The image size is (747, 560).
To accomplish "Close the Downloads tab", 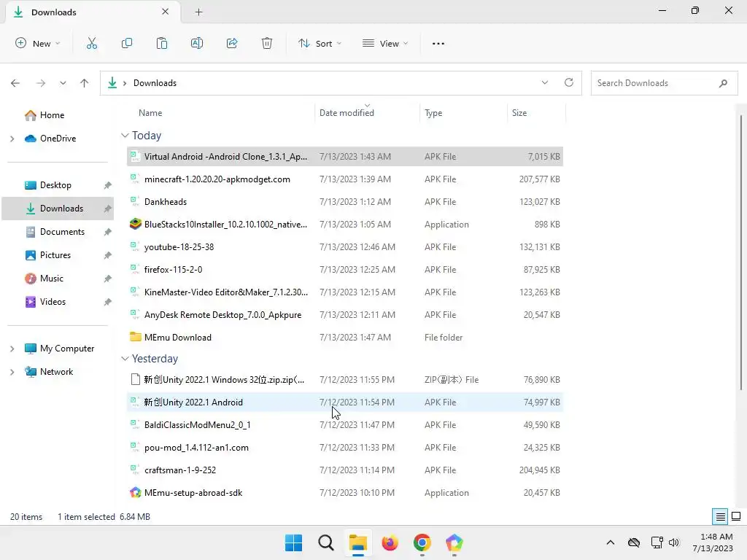I will pyautogui.click(x=166, y=12).
